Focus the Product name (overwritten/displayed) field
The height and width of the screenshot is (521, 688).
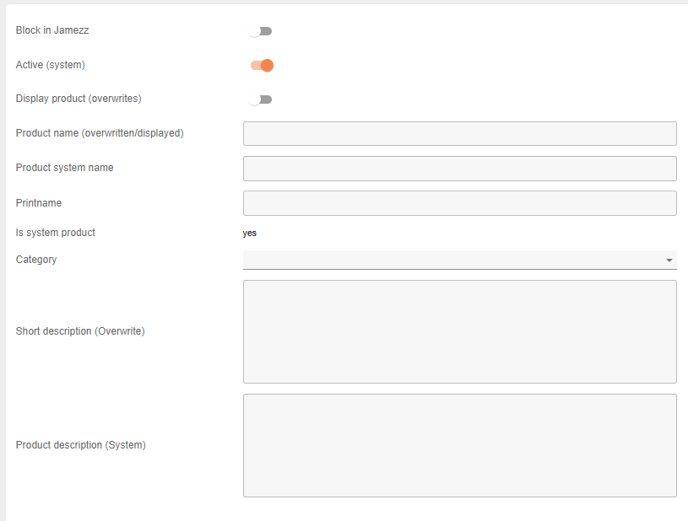[x=459, y=134]
